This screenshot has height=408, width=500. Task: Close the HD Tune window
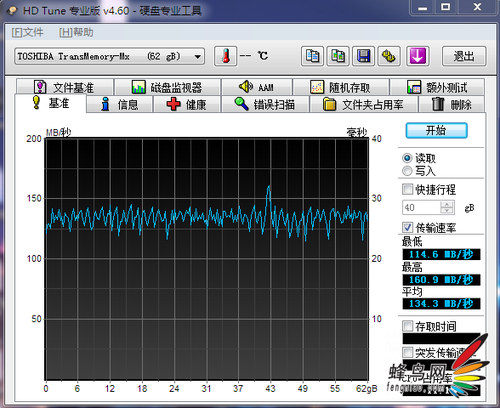coord(477,7)
